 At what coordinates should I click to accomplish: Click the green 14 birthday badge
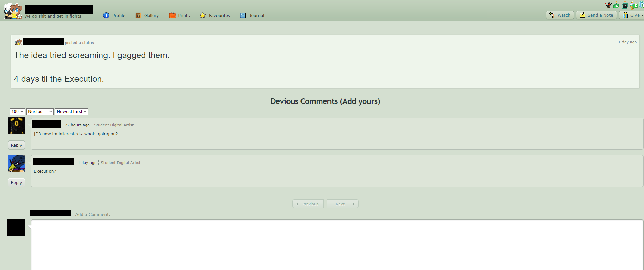click(616, 5)
